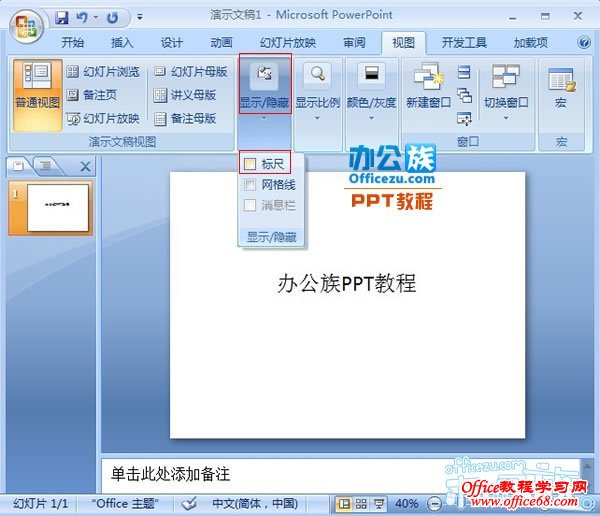Start slideshow from the status bar icon
600x516 pixels.
pyautogui.click(x=379, y=504)
